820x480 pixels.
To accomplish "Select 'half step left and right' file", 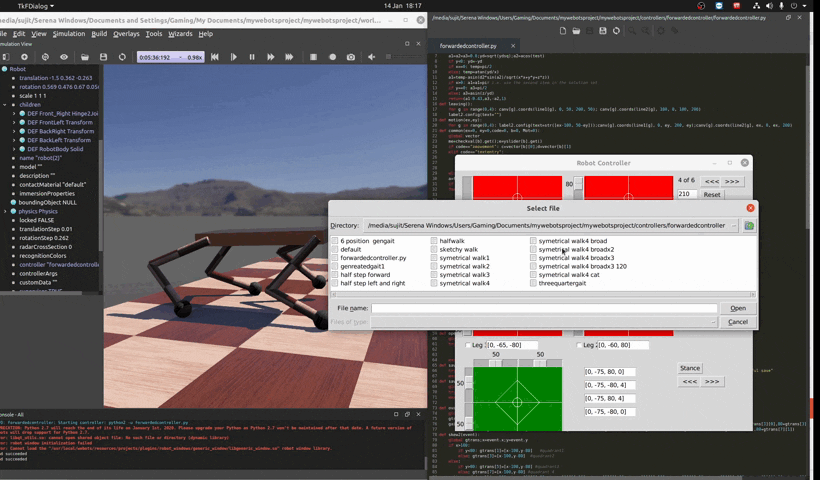I will pyautogui.click(x=372, y=283).
